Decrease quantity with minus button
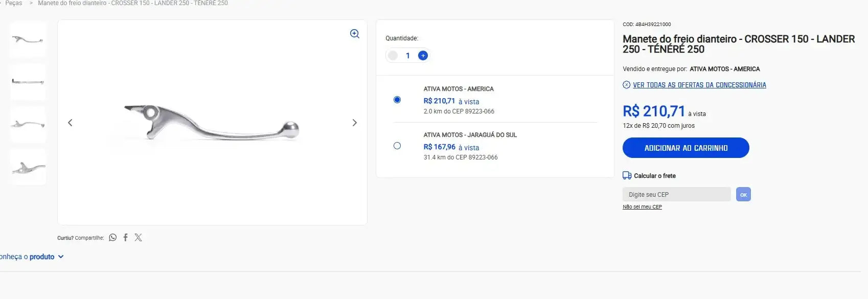The image size is (868, 299). click(393, 56)
